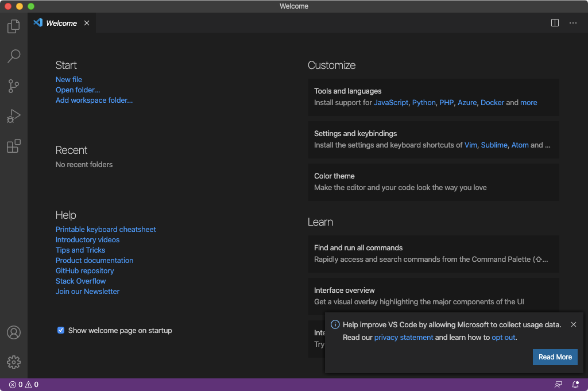Open the editor more actions menu
Screen dimensions: 588x391
pos(572,22)
